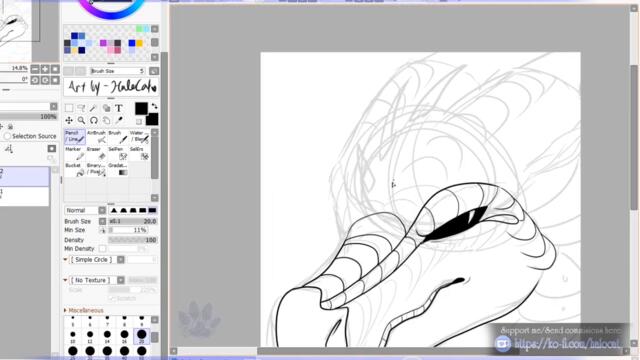Choose the Eraser tool
640x360 pixels.
pyautogui.click(x=96, y=153)
